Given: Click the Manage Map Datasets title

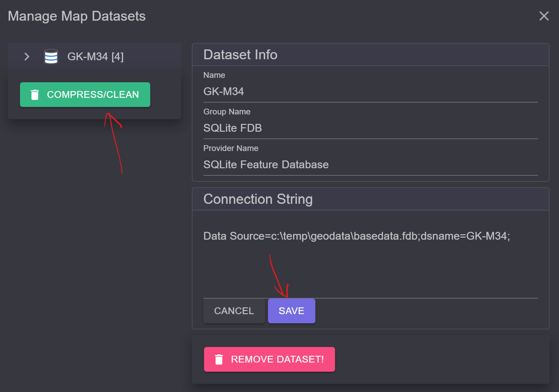Looking at the screenshot, I should tap(77, 16).
